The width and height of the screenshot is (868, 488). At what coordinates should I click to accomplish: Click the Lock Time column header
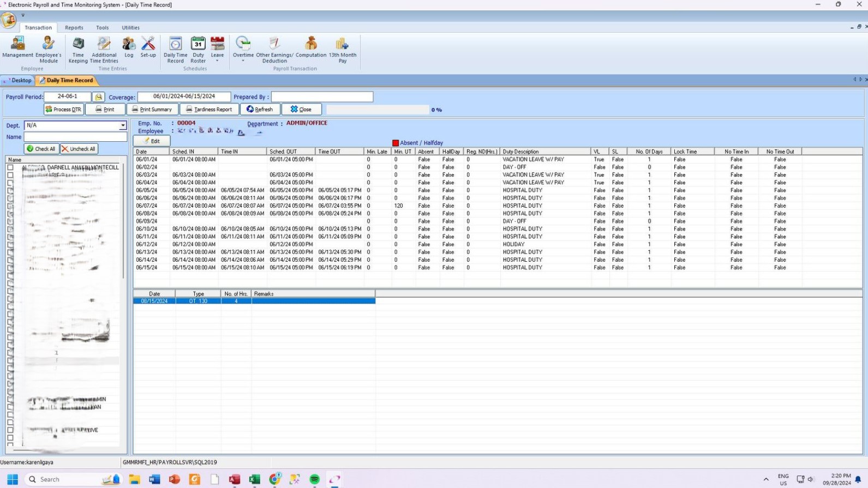point(692,152)
